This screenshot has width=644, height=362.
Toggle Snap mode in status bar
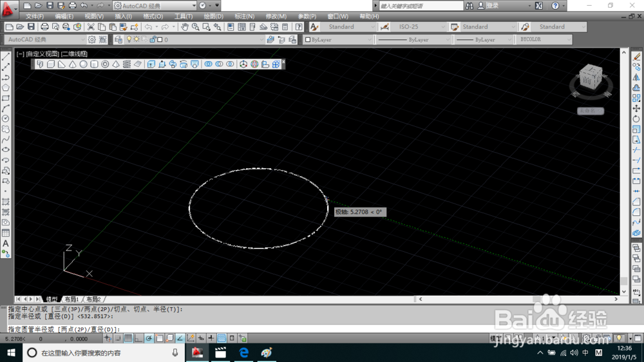[118, 338]
